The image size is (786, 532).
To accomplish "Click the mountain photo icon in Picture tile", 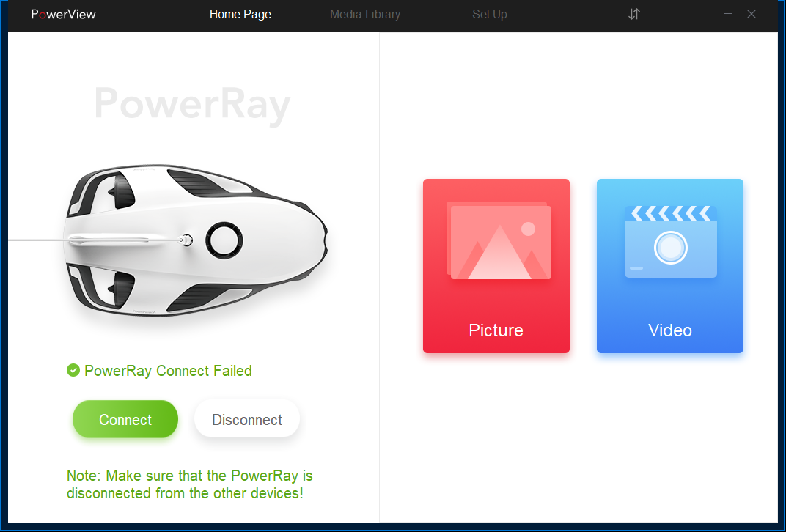I will [x=499, y=240].
